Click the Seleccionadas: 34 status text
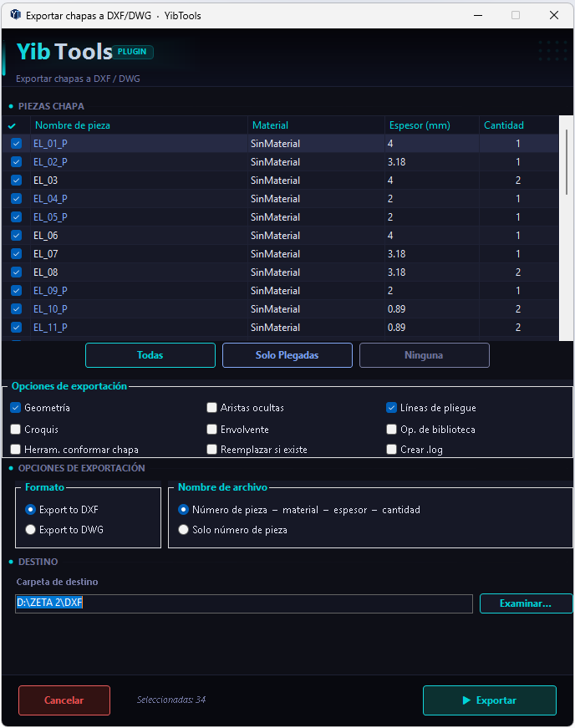Image resolution: width=575 pixels, height=728 pixels. [x=171, y=700]
